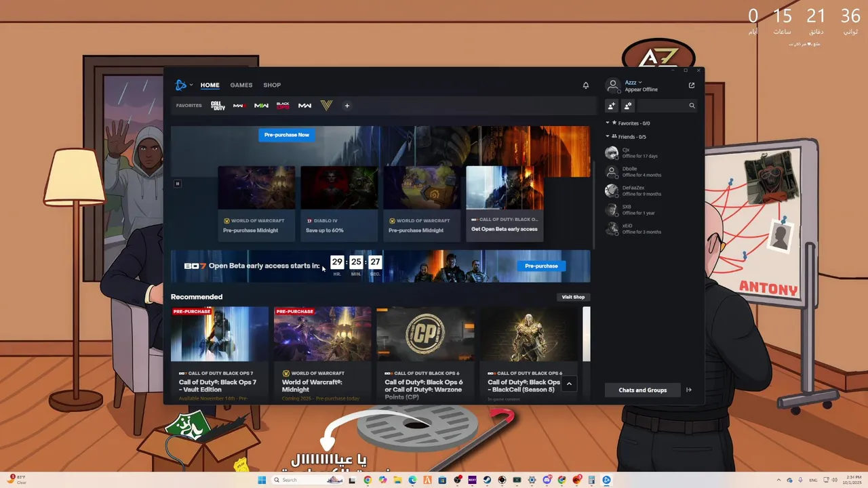The width and height of the screenshot is (868, 488).
Task: Open BlackCell (Season 5) recommendation
Action: (x=528, y=354)
